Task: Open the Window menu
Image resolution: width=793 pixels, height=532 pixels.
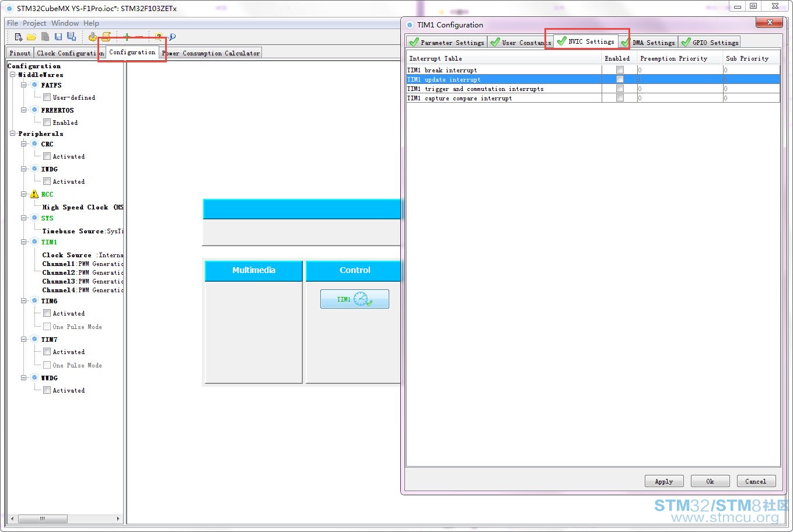Action: point(65,23)
